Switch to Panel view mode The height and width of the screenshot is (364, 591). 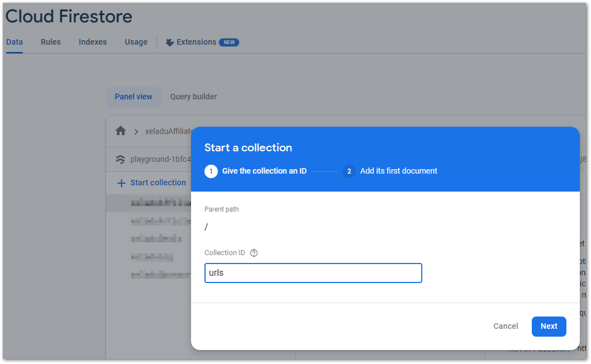tap(134, 97)
